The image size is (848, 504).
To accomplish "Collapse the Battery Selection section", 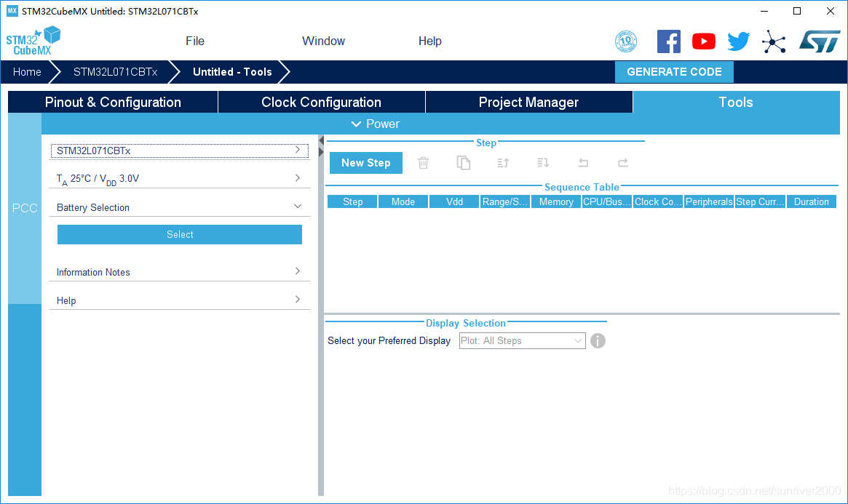I will click(x=180, y=207).
